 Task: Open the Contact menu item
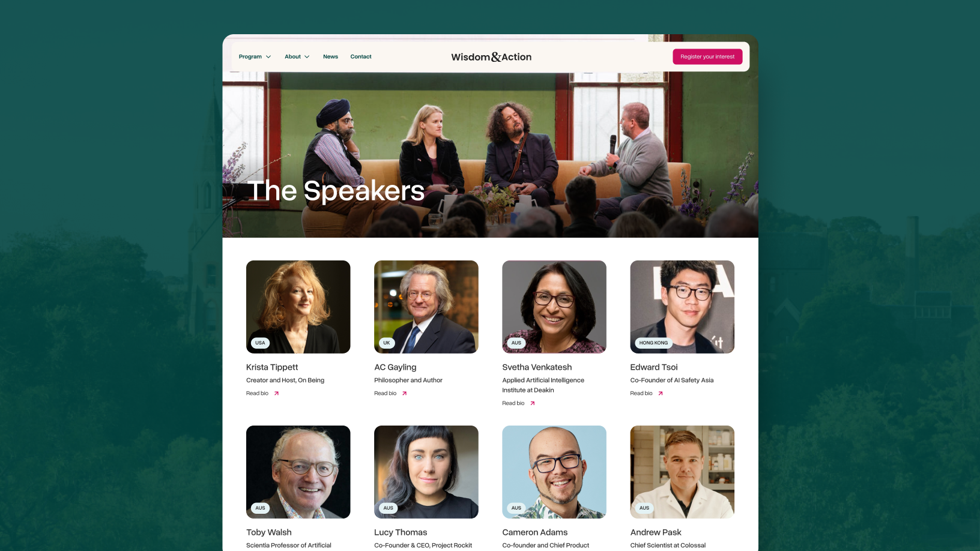361,57
